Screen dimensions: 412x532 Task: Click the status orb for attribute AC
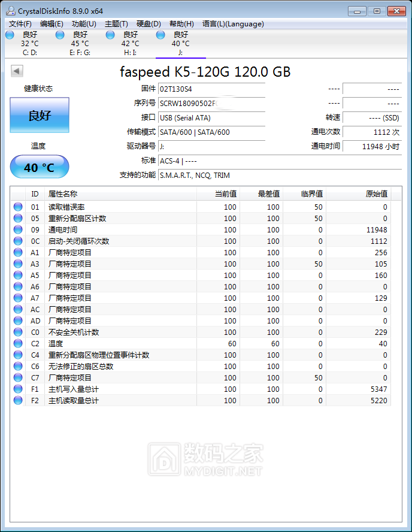pos(18,309)
